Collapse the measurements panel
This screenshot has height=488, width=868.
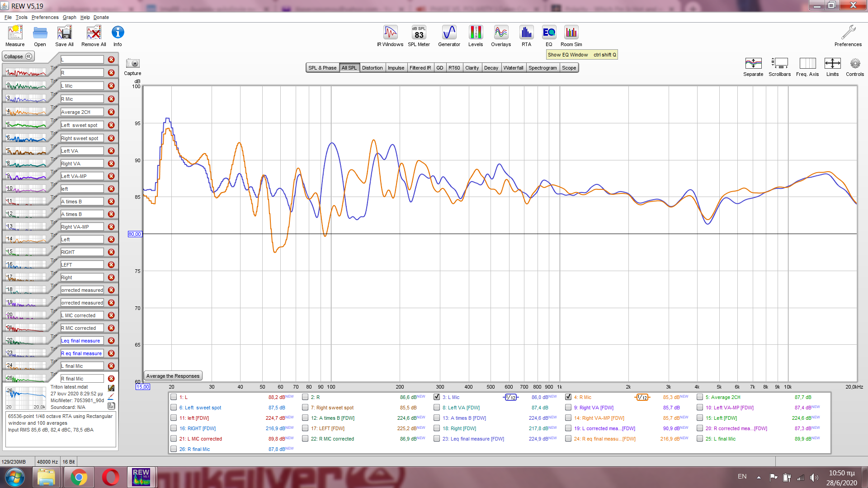(18, 56)
